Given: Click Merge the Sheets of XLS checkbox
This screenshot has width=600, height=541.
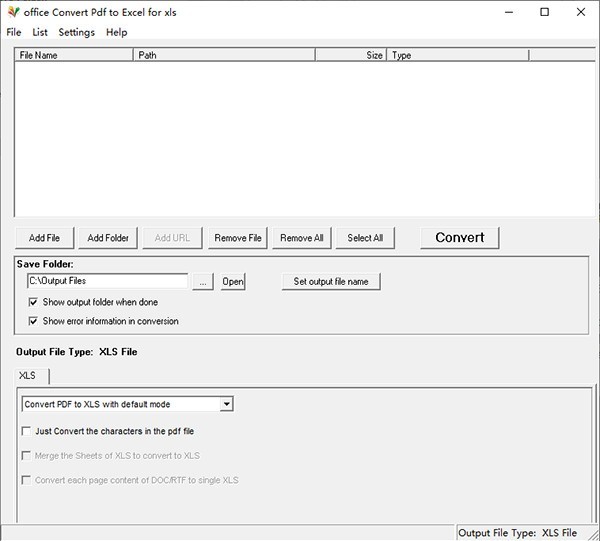Looking at the screenshot, I should click(x=26, y=456).
